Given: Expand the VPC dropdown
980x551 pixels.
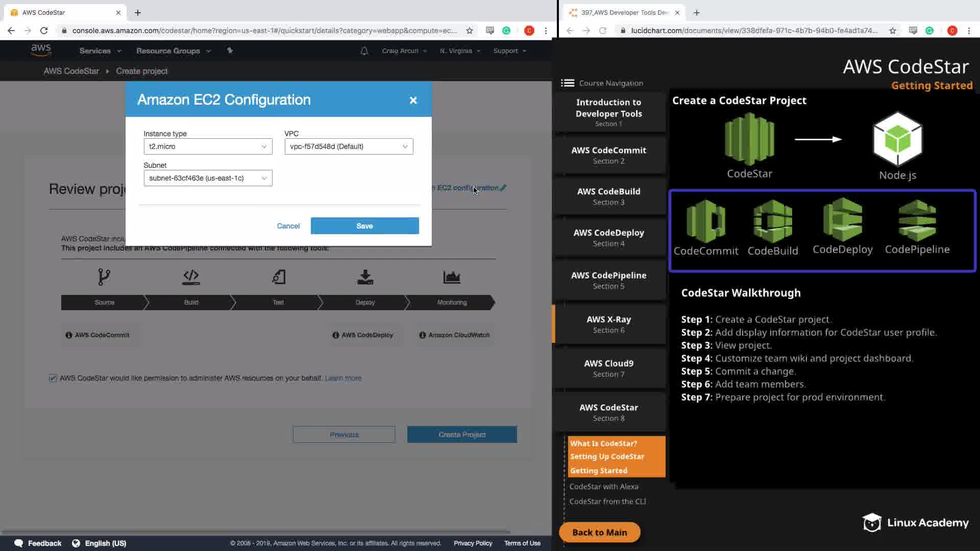Looking at the screenshot, I should point(349,146).
